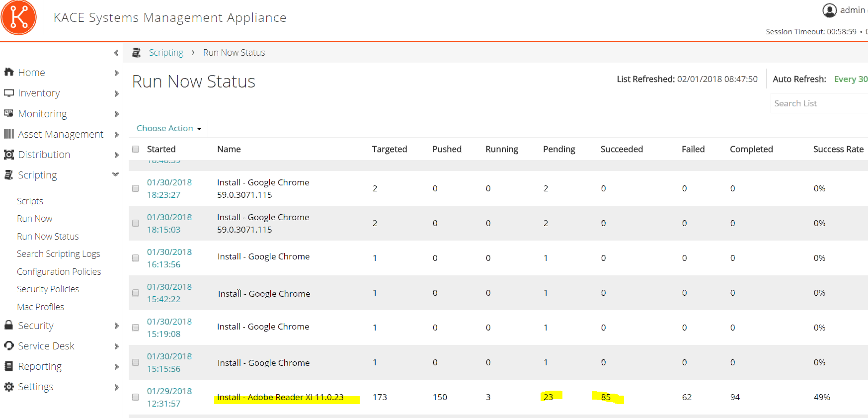
Task: Click the Succeeded column header
Action: [x=622, y=149]
